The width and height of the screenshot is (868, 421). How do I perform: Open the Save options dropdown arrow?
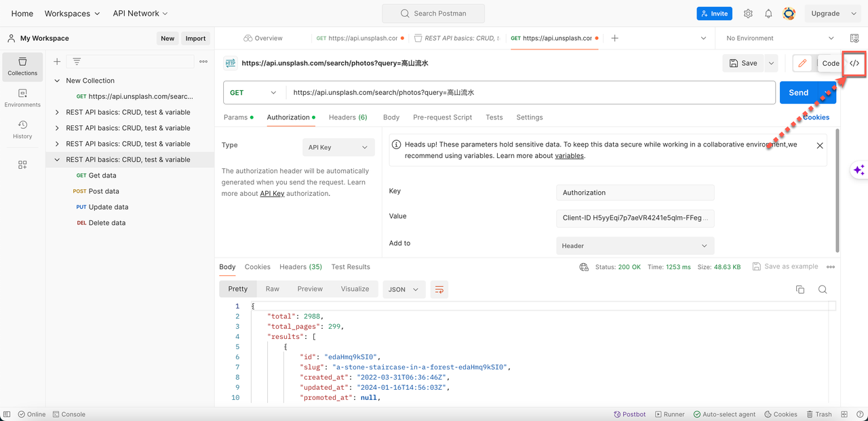pyautogui.click(x=771, y=63)
